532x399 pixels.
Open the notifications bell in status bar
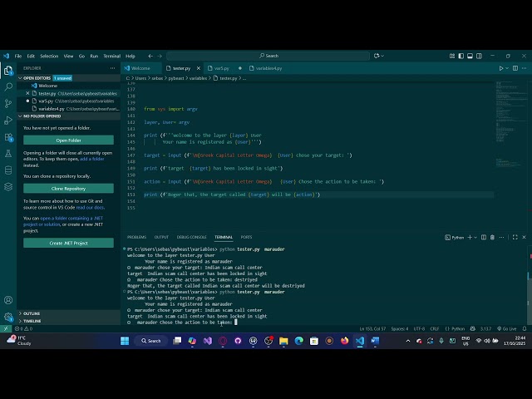coord(525,328)
